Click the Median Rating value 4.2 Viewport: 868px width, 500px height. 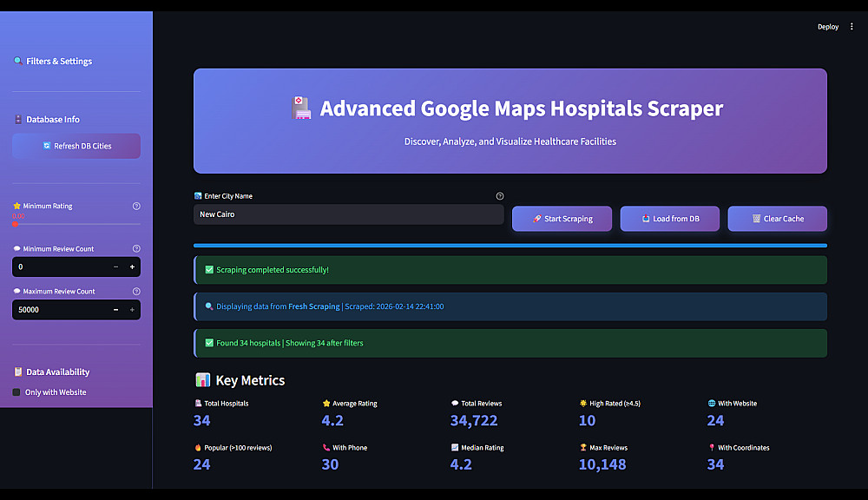click(461, 464)
